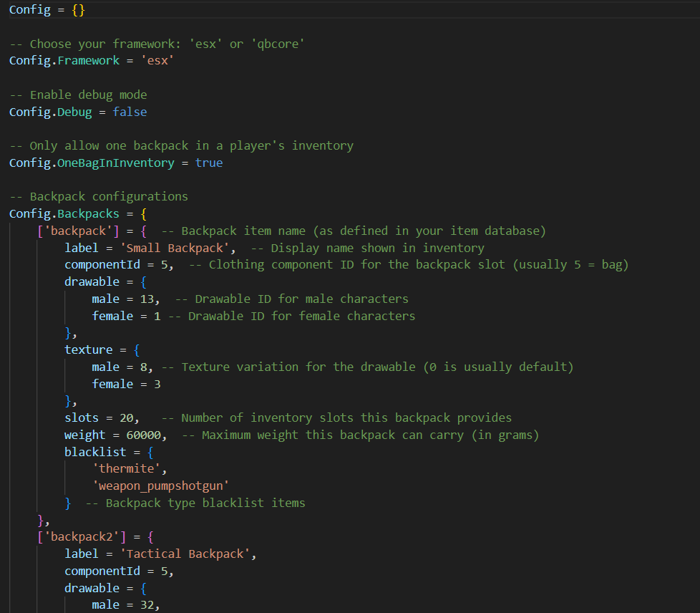Image resolution: width=700 pixels, height=613 pixels.
Task: Click the weight value 60000
Action: point(143,435)
